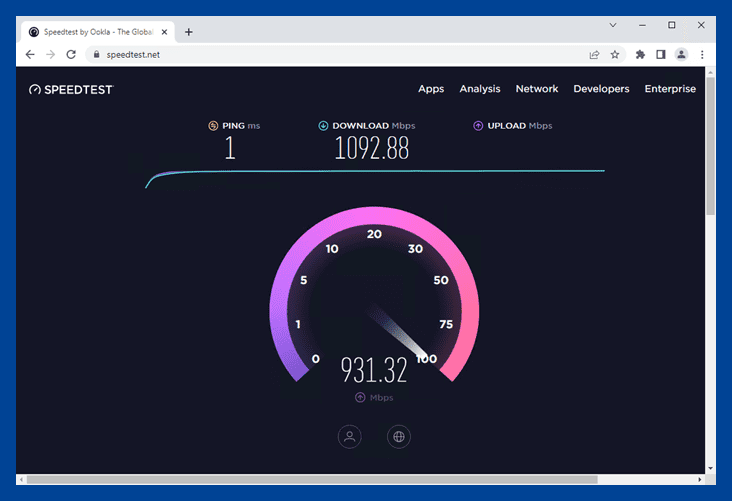Click the 931.32 speed reading
This screenshot has height=501, width=732.
tap(374, 370)
